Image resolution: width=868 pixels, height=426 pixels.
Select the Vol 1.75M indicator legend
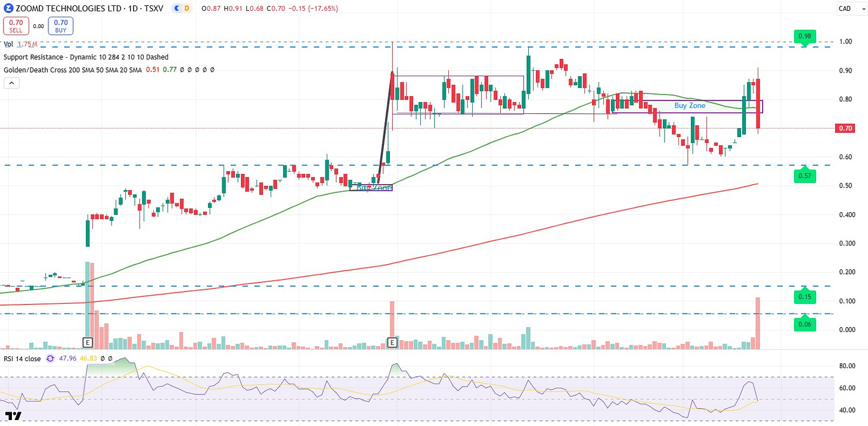[20, 44]
